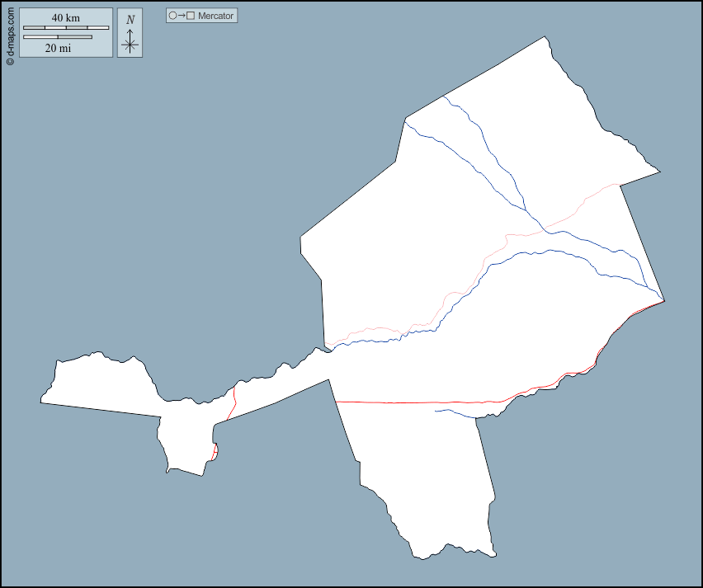Click the eastern point where river meets border
Image resolution: width=703 pixels, height=588 pixels.
[663, 301]
